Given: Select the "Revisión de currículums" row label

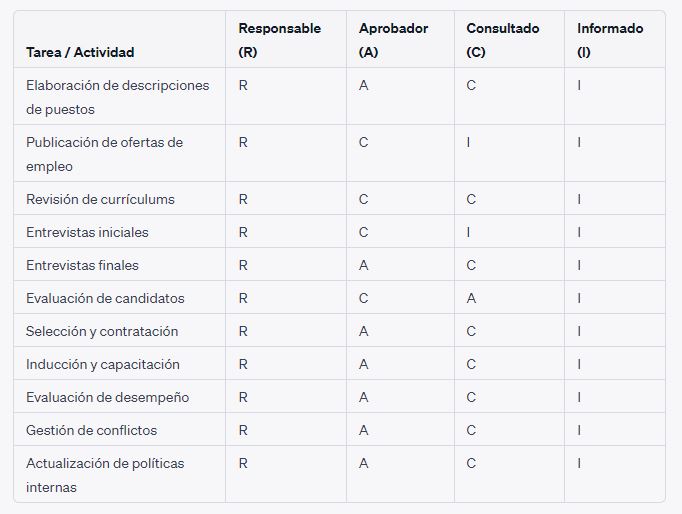Looking at the screenshot, I should click(x=100, y=199).
